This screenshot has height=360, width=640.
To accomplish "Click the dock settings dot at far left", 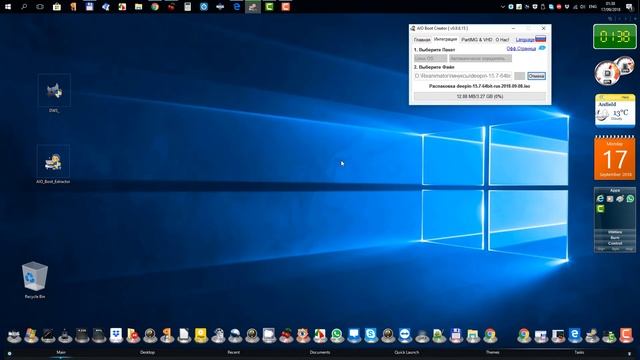I will [9, 353].
